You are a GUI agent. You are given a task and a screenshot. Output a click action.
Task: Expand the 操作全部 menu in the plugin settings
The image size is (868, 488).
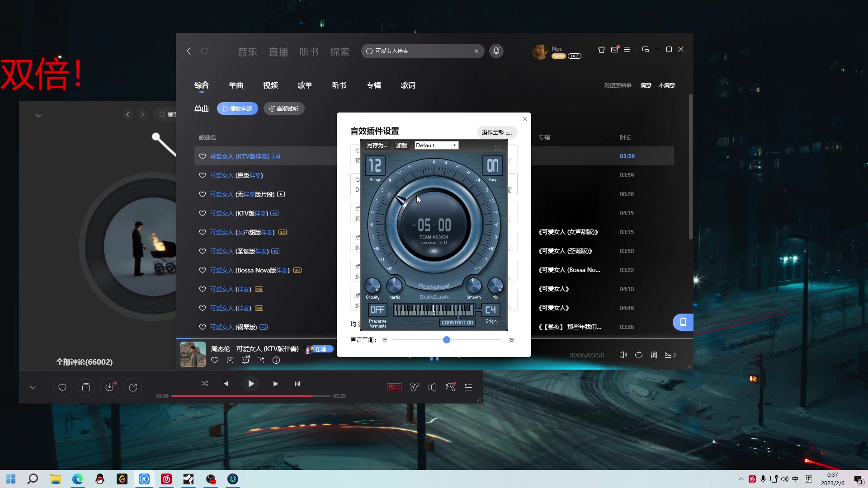point(496,132)
